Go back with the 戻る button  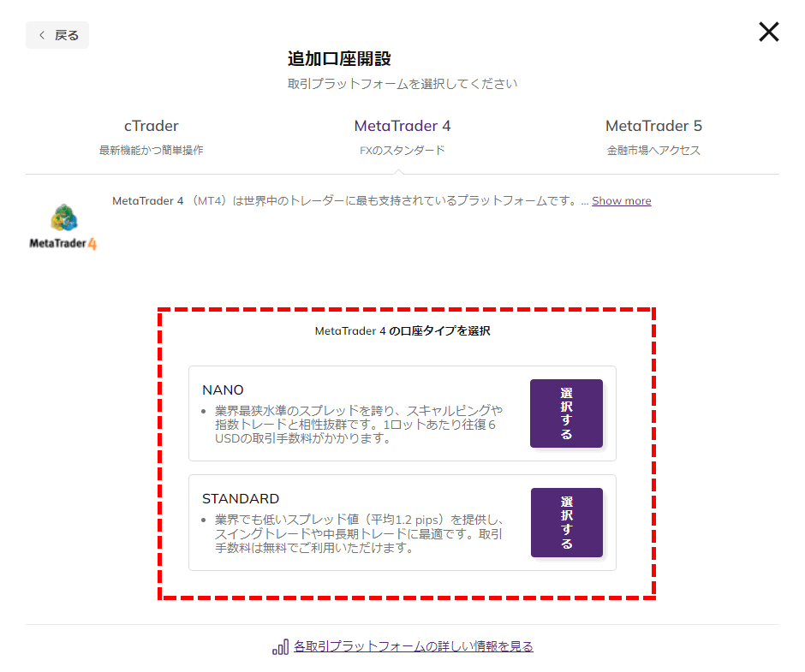pos(57,35)
